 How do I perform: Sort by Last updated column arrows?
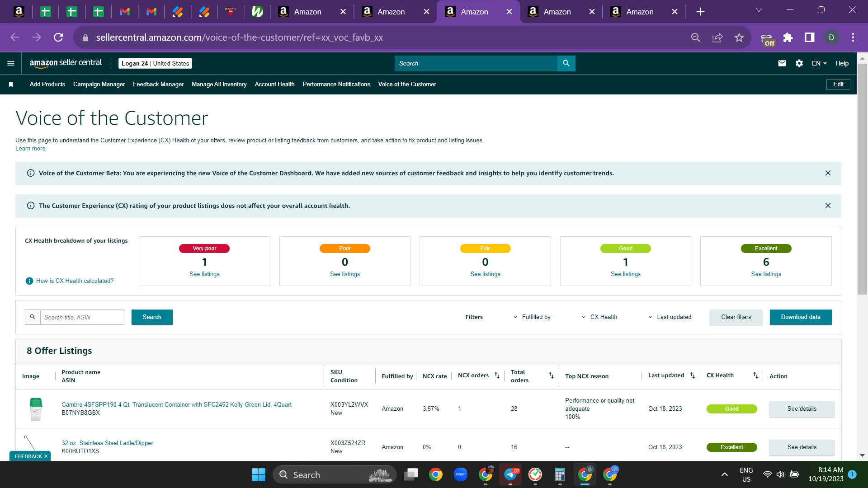(x=692, y=375)
